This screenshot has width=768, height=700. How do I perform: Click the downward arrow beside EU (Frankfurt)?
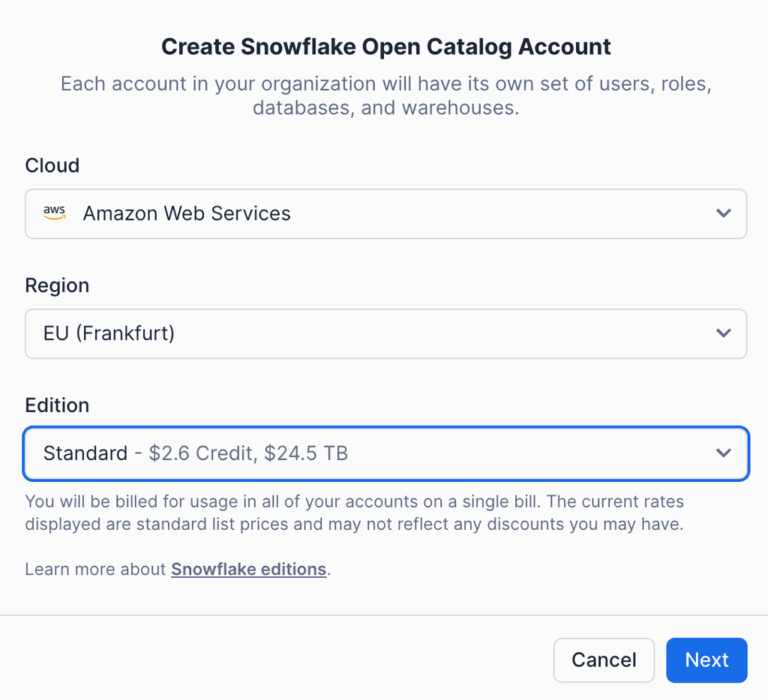point(724,334)
